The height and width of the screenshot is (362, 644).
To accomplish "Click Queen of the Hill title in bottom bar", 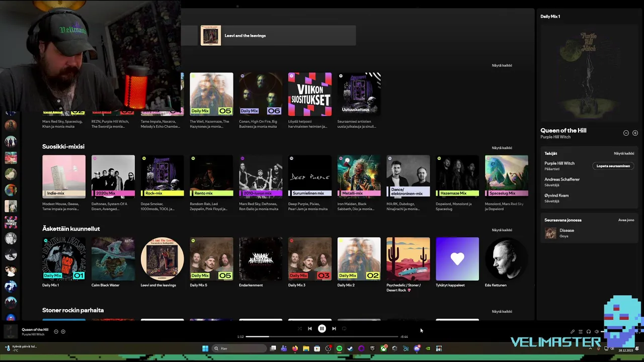I will (x=35, y=330).
